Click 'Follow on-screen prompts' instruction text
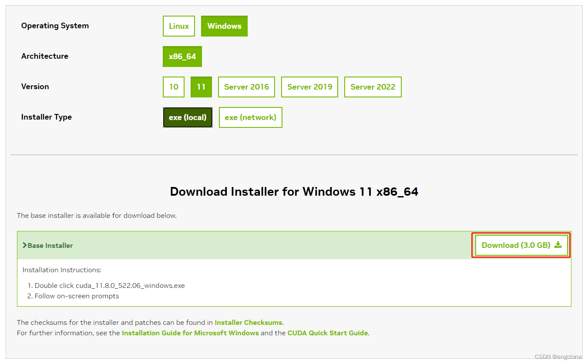The width and height of the screenshot is (588, 364). coord(77,296)
